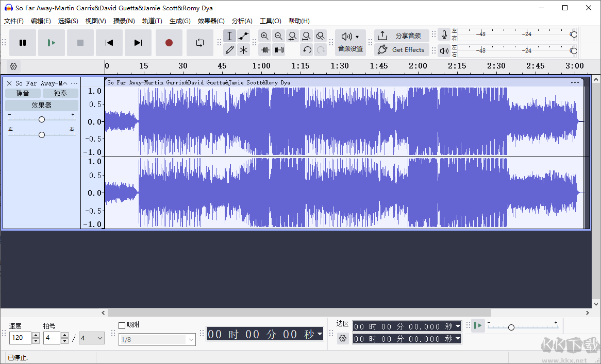Switch to the Draw tool (pencil)
Viewport: 601px width, 364px height.
(x=229, y=49)
